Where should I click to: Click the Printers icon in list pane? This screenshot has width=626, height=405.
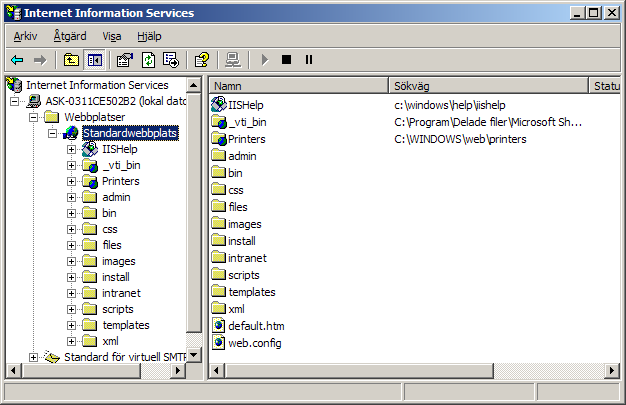219,139
